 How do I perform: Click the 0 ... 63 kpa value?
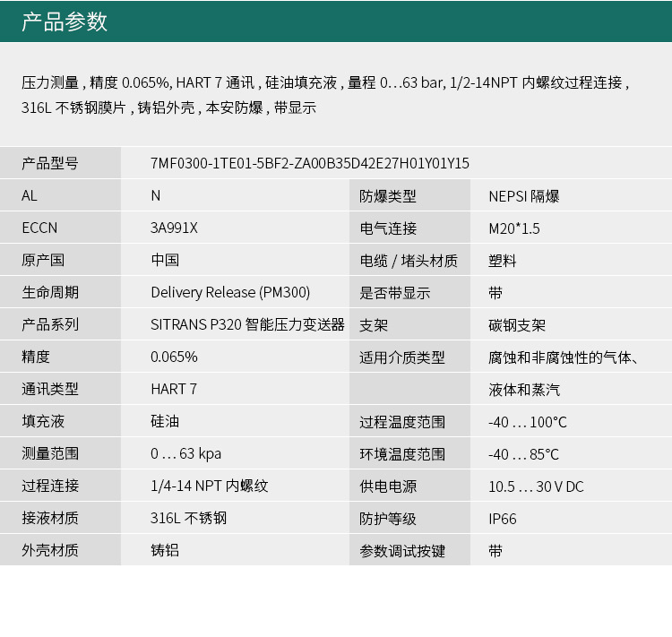186,453
